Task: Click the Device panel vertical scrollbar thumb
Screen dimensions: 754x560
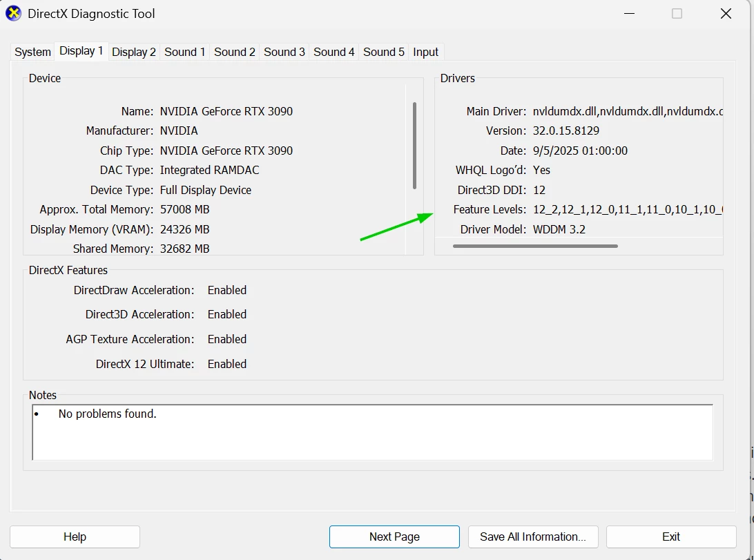Action: (414, 145)
